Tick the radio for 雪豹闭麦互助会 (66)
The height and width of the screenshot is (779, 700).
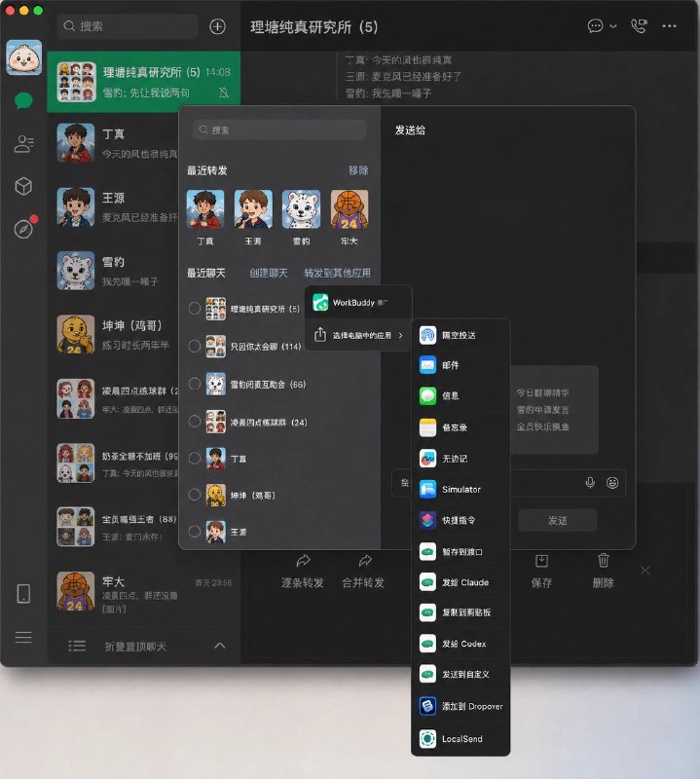pos(195,384)
